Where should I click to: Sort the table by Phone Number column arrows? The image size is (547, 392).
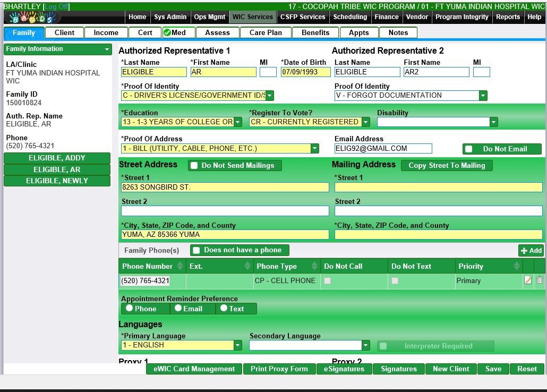point(180,266)
